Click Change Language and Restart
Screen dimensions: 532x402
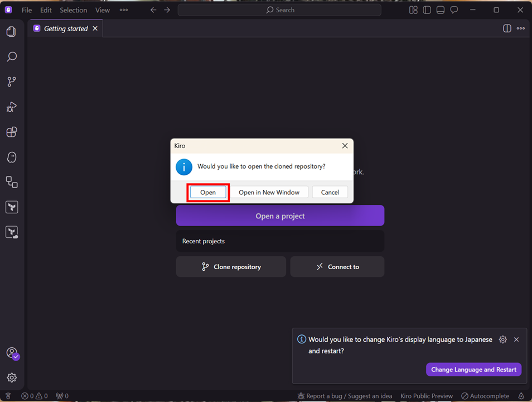[473, 370]
